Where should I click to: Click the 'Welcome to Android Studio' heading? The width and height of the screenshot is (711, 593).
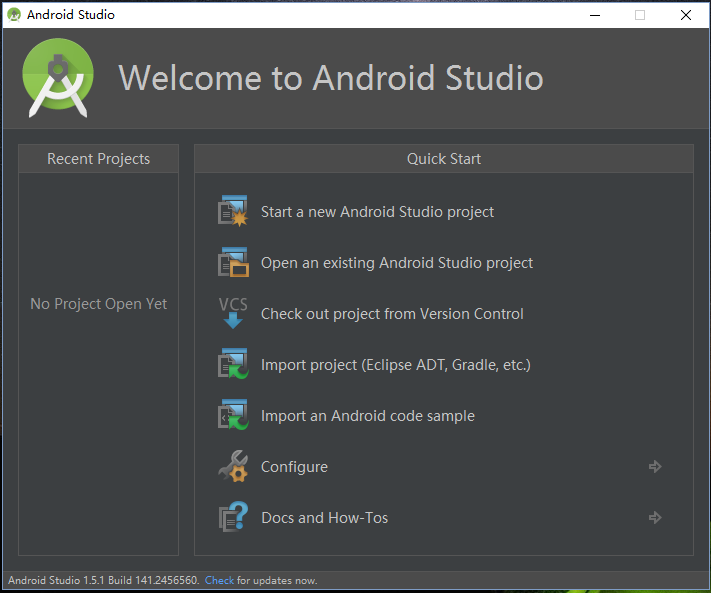[x=331, y=78]
